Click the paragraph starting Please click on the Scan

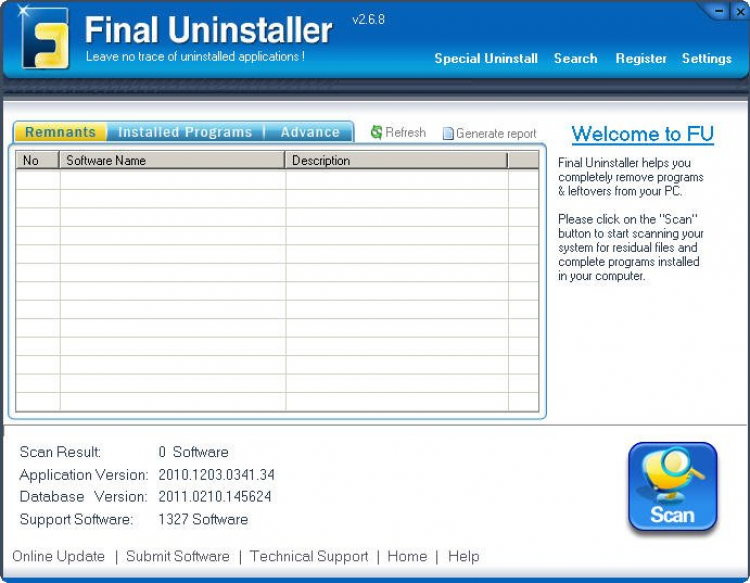630,247
